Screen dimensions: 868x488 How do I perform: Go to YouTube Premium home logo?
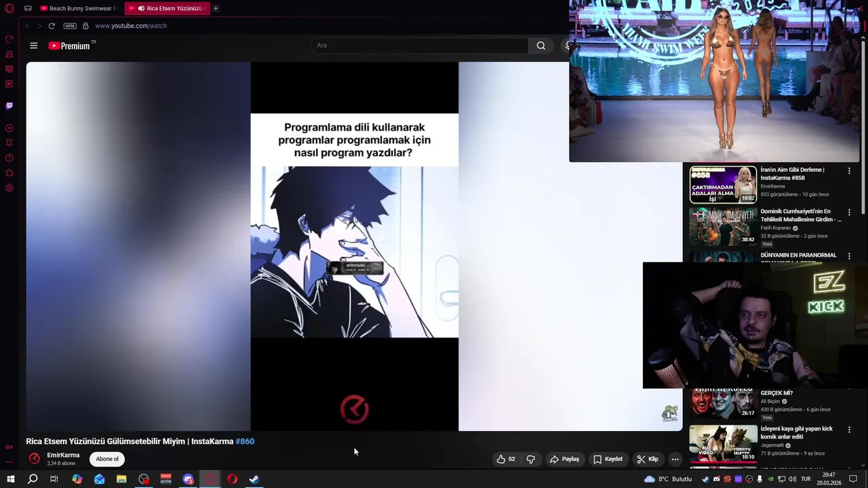point(69,45)
